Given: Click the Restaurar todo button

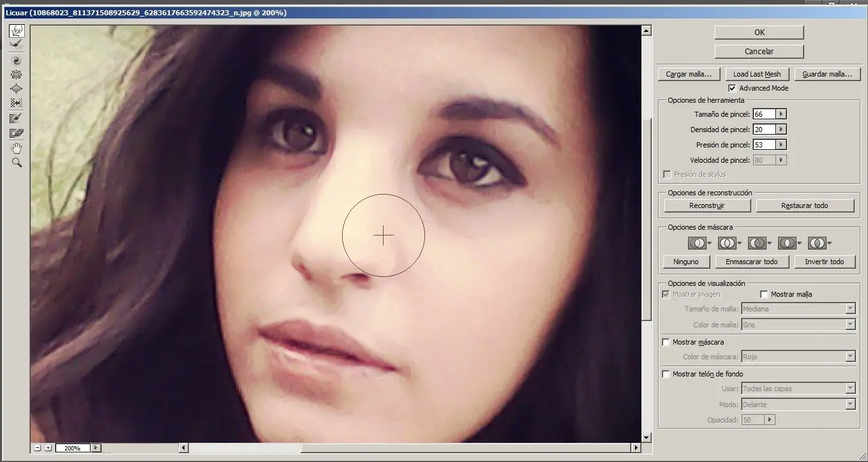Looking at the screenshot, I should coord(805,205).
